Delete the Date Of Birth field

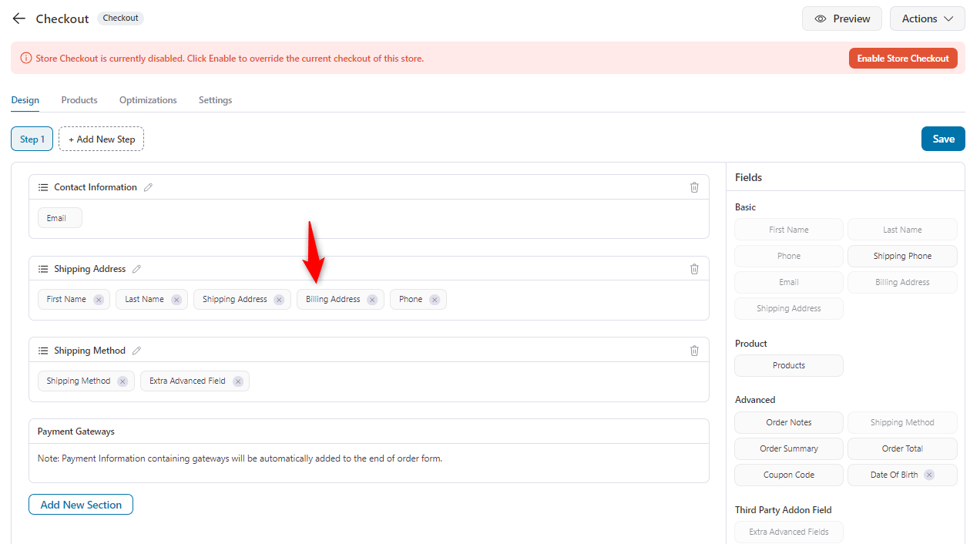[929, 475]
